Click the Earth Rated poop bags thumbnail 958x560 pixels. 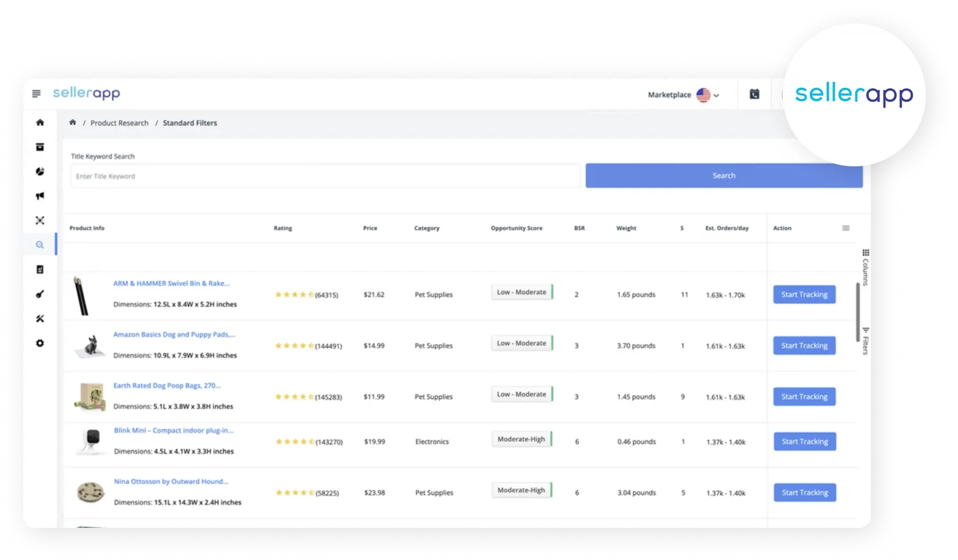pyautogui.click(x=90, y=396)
